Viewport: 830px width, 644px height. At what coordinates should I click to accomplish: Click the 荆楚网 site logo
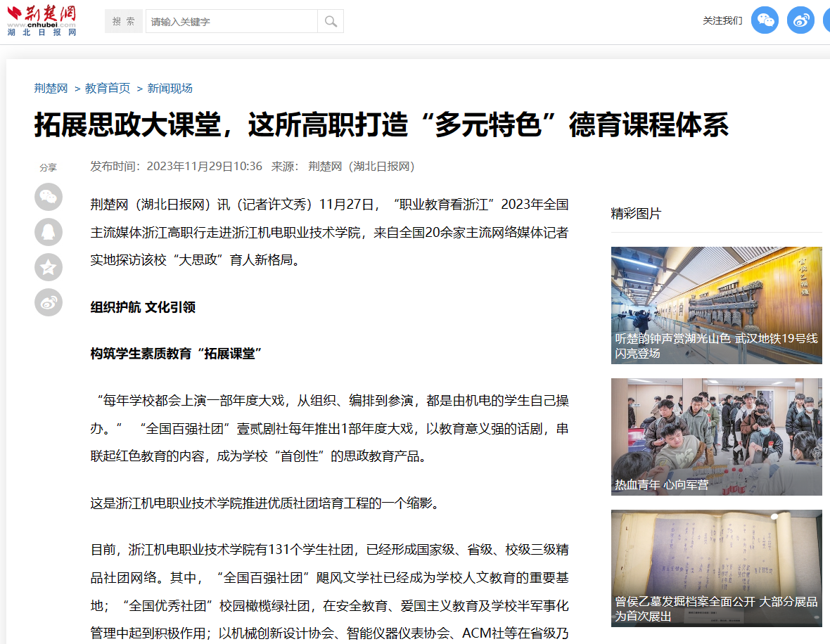coord(41,20)
